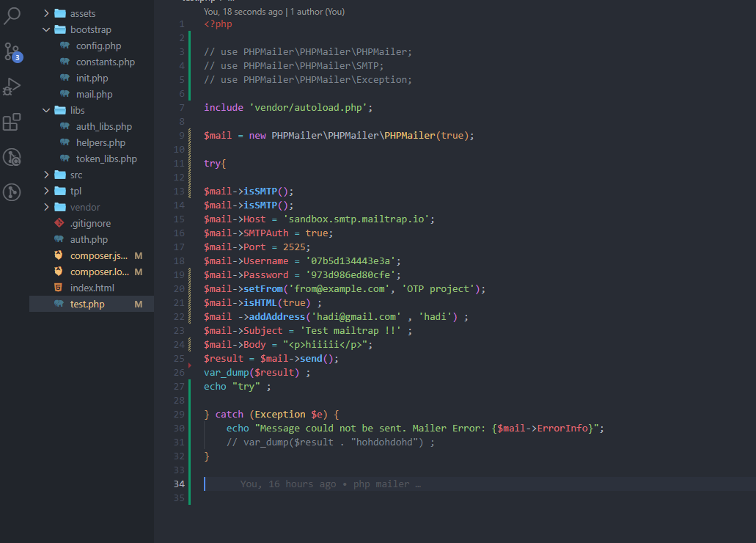Viewport: 756px width, 543px height.
Task: Select the src folder name
Action: (76, 175)
